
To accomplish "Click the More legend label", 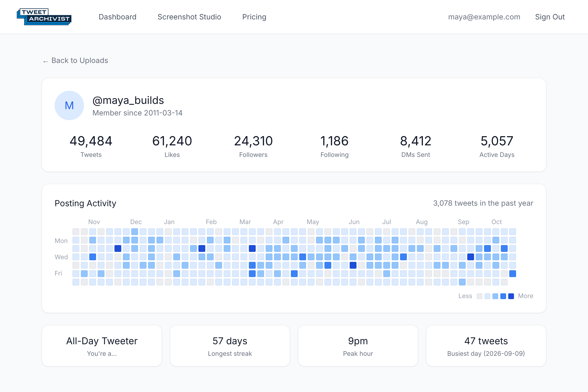I will click(x=526, y=296).
